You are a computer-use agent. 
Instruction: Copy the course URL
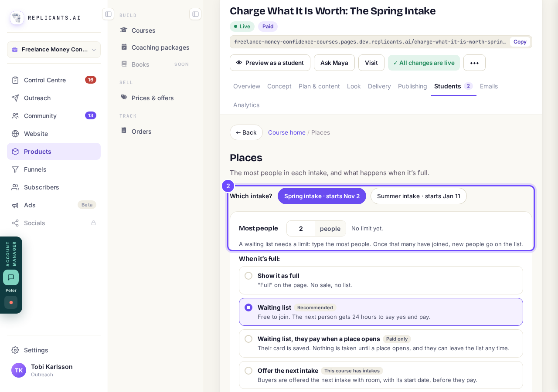[x=520, y=42]
